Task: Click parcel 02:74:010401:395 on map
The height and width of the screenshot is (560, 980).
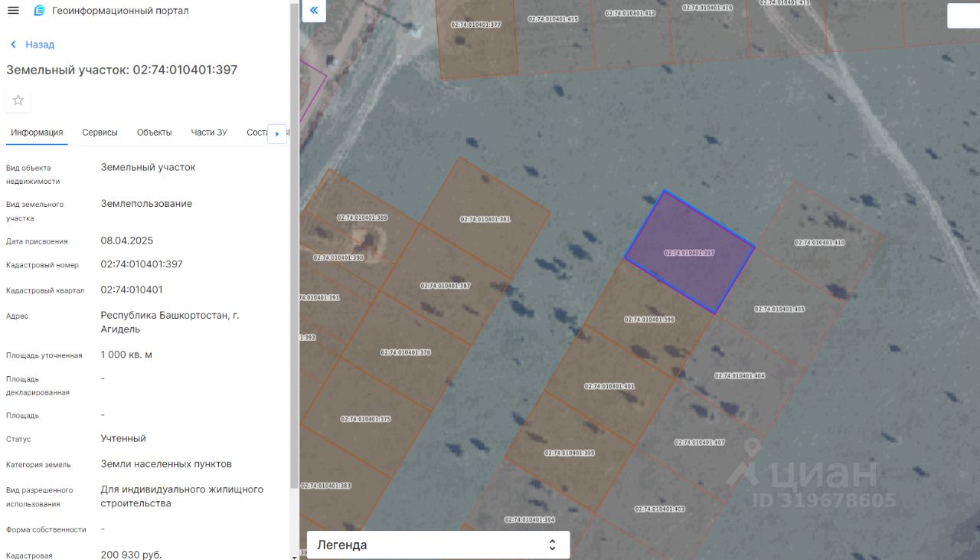Action: pos(570,453)
